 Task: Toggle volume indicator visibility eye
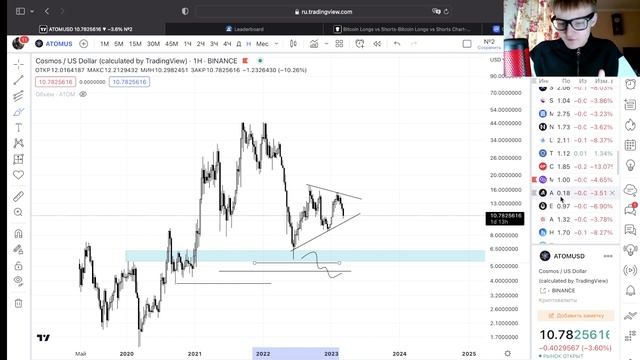pyautogui.click(x=83, y=94)
